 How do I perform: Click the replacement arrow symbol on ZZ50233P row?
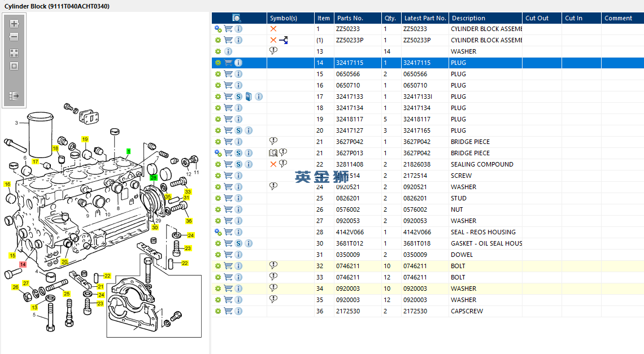point(284,40)
